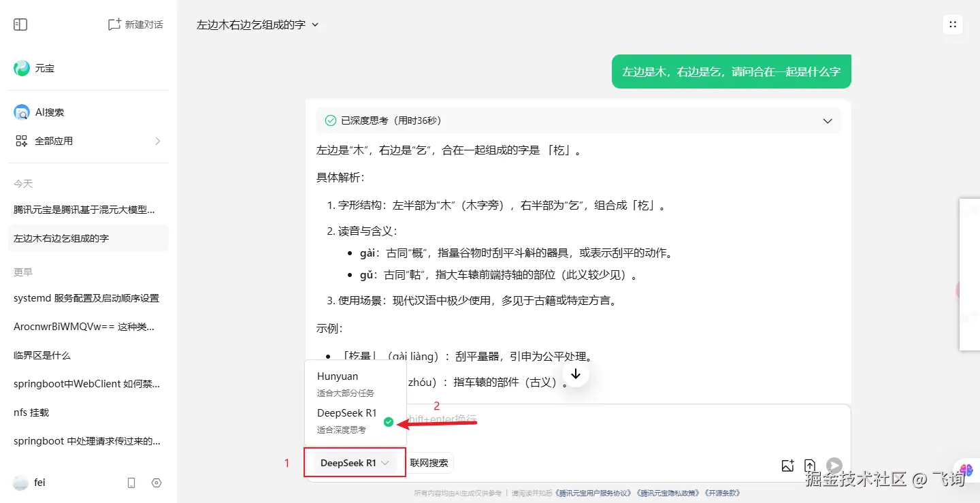Open 开源条款 link
980x503 pixels.
coord(722,493)
